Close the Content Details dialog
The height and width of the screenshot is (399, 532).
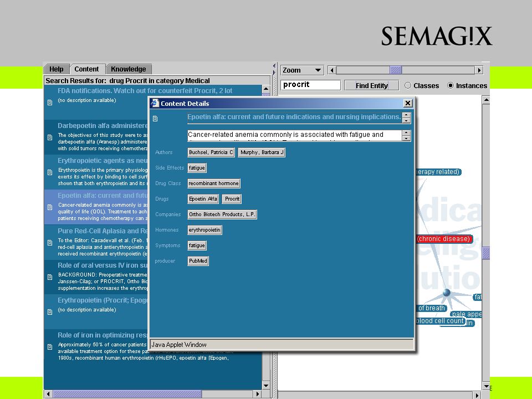(408, 103)
